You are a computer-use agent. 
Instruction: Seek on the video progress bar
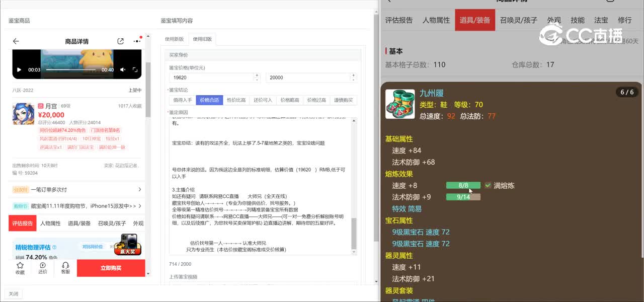70,70
